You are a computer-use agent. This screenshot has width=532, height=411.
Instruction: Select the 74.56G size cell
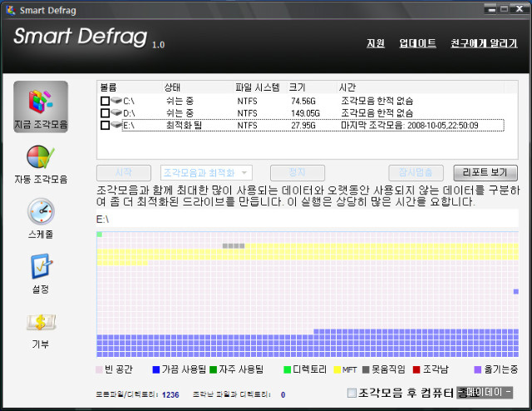pyautogui.click(x=303, y=101)
